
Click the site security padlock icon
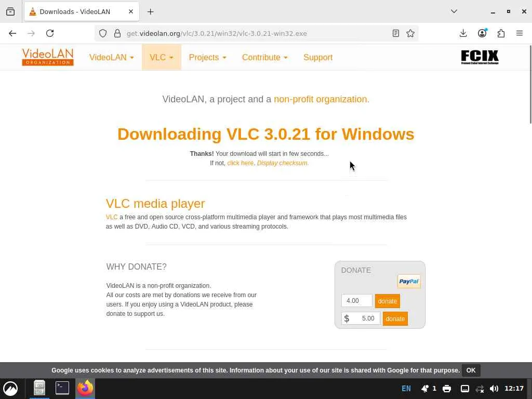tap(117, 33)
